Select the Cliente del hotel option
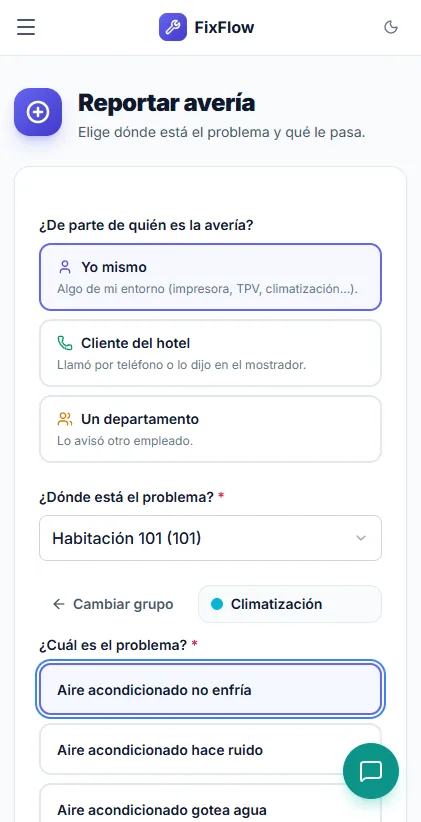This screenshot has width=421, height=822. tap(210, 353)
